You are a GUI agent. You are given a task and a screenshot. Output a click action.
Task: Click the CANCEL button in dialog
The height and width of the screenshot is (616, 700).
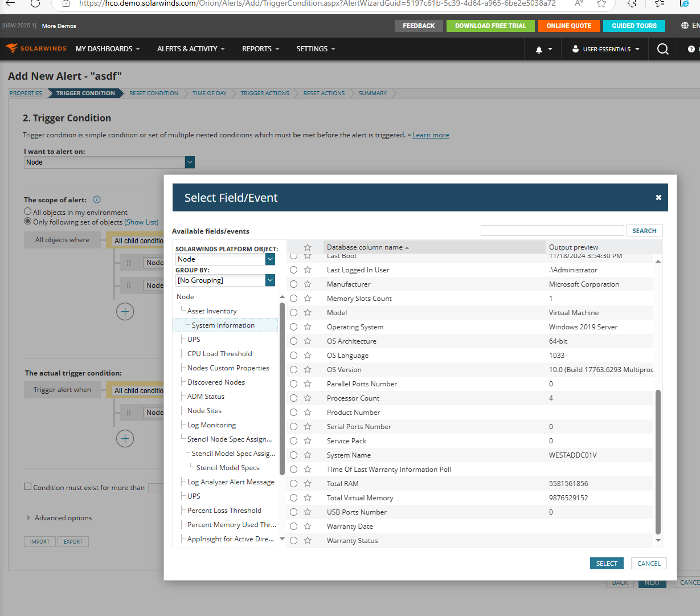pos(649,564)
